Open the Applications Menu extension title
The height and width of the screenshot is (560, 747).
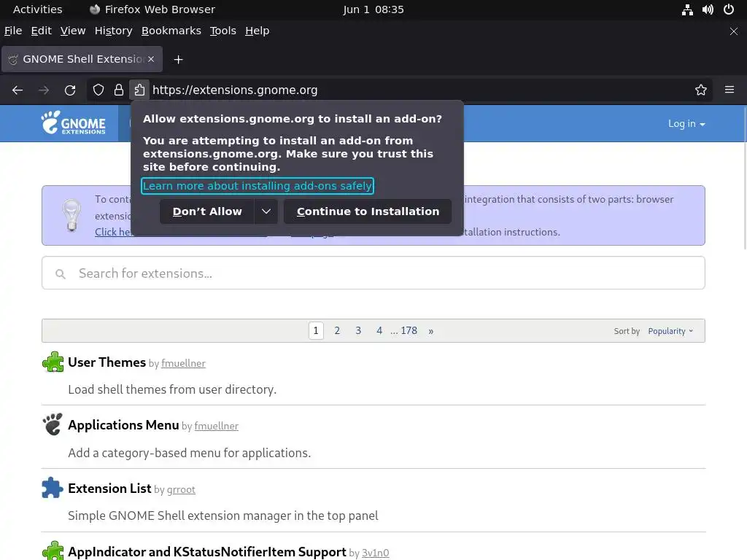[x=123, y=425]
